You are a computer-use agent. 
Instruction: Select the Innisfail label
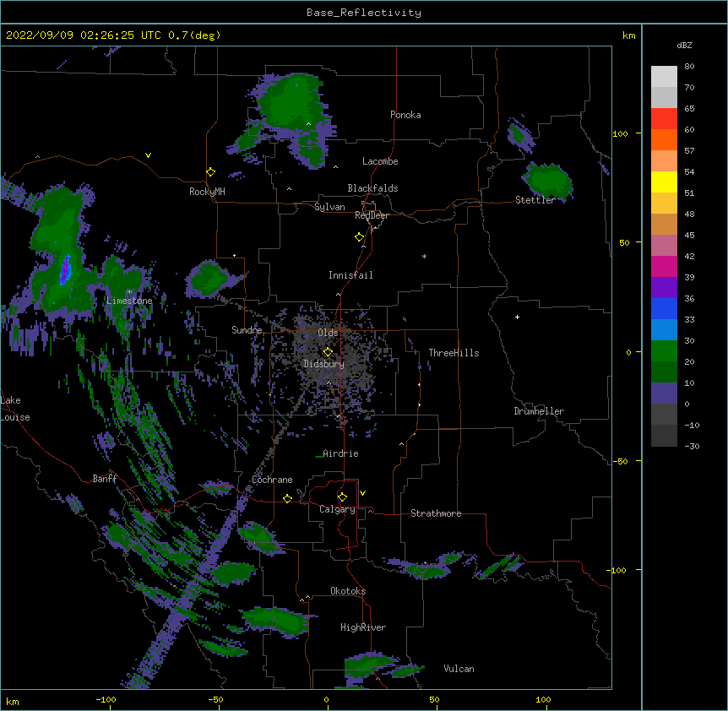click(x=350, y=275)
